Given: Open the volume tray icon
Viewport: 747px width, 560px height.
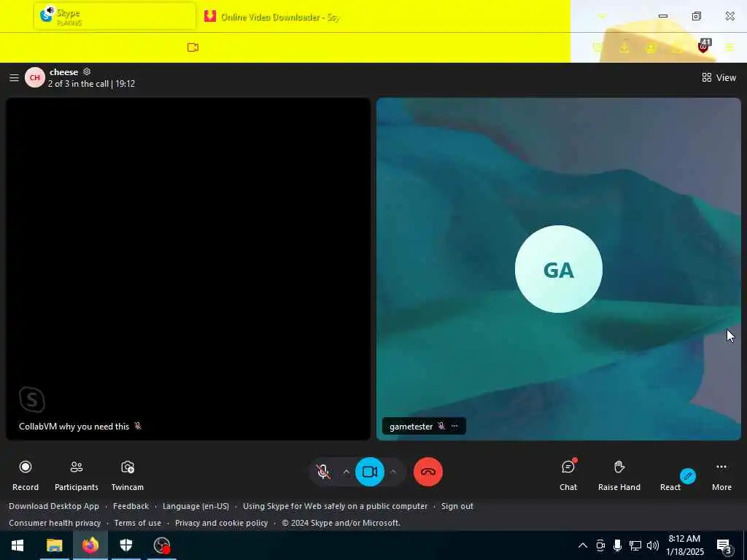Looking at the screenshot, I should (653, 545).
